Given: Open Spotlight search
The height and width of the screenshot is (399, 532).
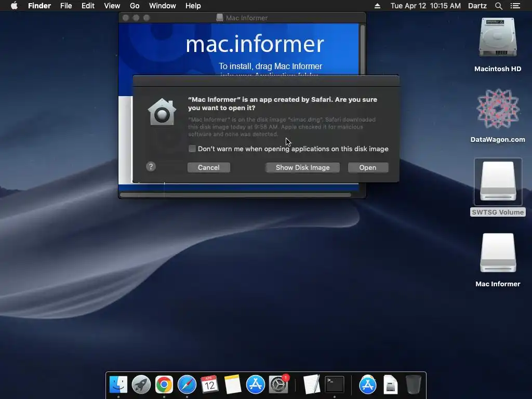Looking at the screenshot, I should point(498,6).
